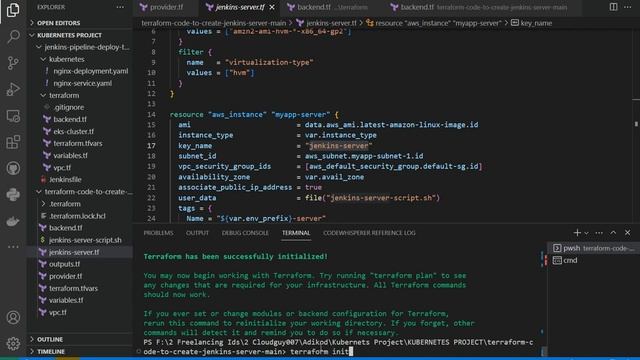
Task: Open Explorer views and more actions
Action: (120, 7)
